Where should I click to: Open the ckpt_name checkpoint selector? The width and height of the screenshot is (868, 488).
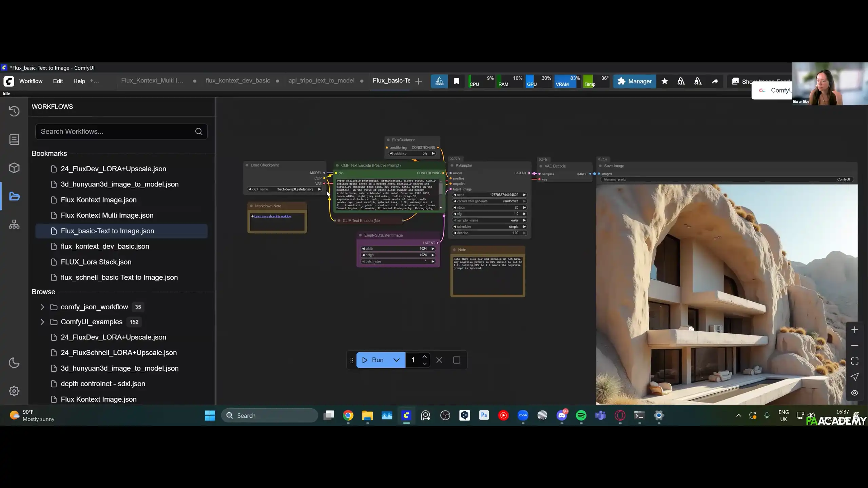coord(284,189)
